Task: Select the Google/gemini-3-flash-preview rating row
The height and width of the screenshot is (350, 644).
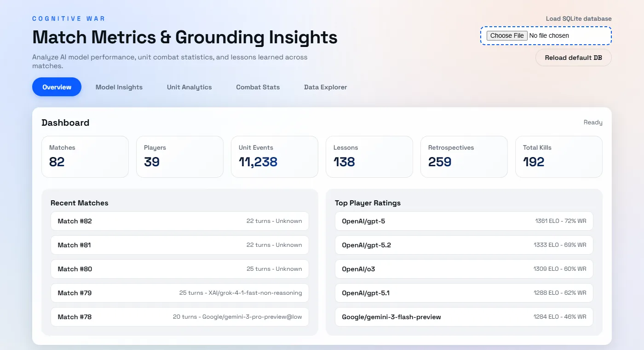Action: [x=464, y=317]
